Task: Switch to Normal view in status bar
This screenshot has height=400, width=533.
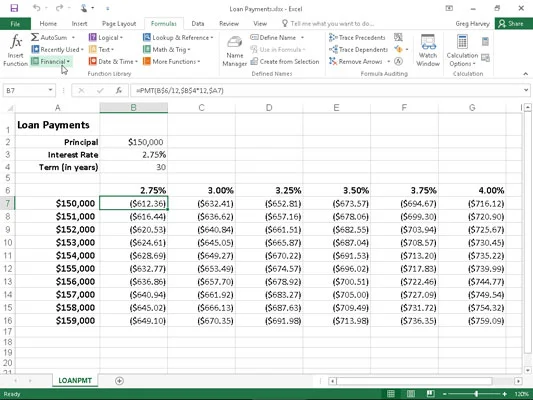Action: coord(391,394)
